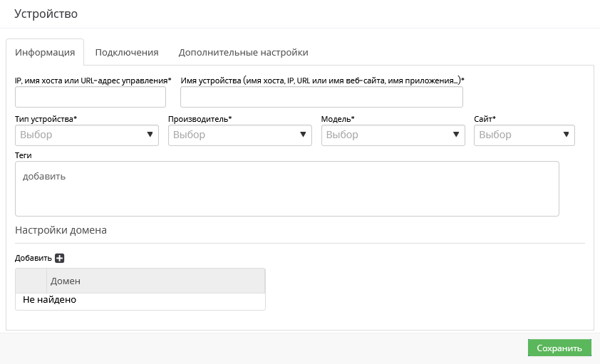600x364 pixels.
Task: Click the Устройство page title
Action: click(46, 14)
